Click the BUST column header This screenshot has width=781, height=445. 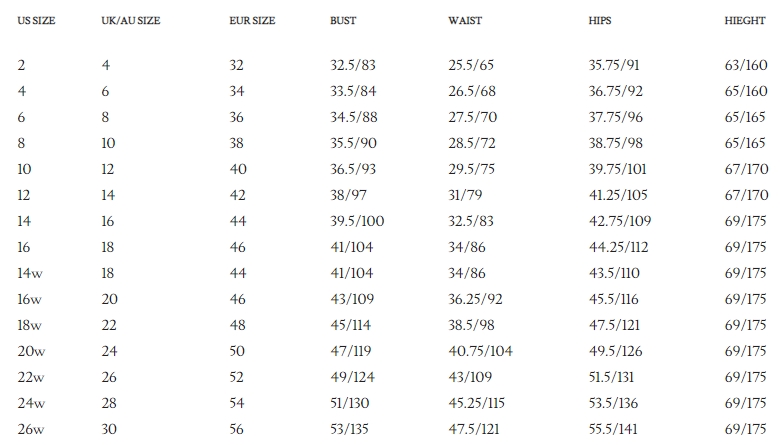(x=343, y=21)
